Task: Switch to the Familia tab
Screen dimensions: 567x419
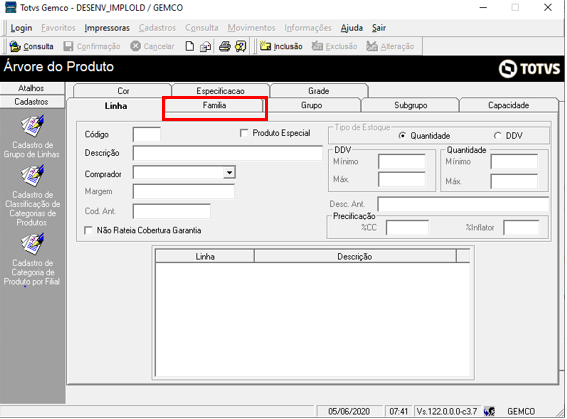Action: (x=214, y=106)
